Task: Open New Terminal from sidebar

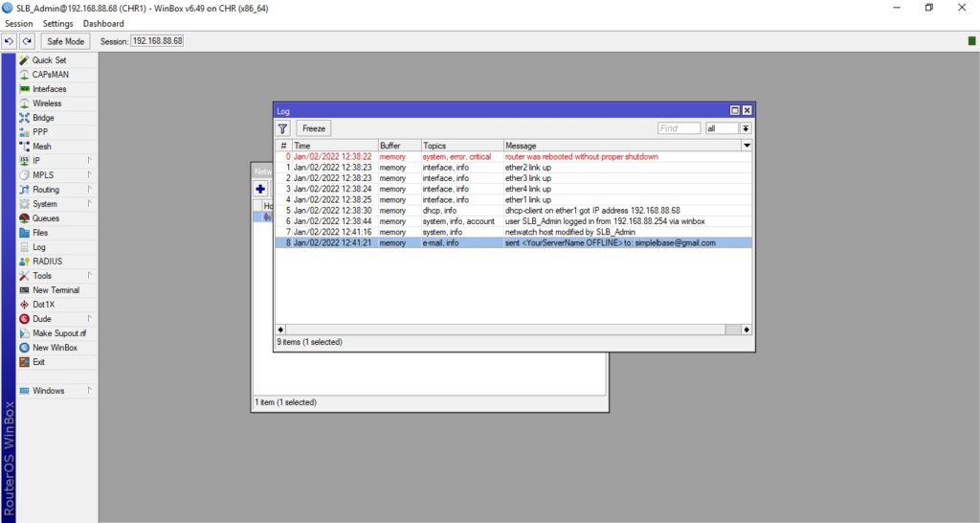Action: [56, 290]
